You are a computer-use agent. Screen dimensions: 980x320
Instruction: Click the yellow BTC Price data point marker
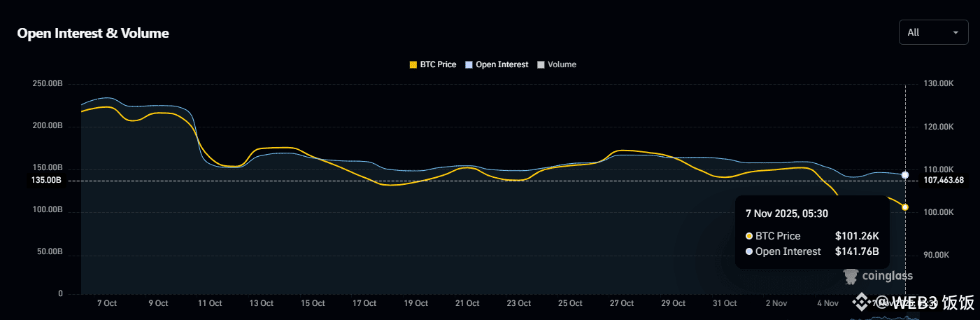point(905,207)
